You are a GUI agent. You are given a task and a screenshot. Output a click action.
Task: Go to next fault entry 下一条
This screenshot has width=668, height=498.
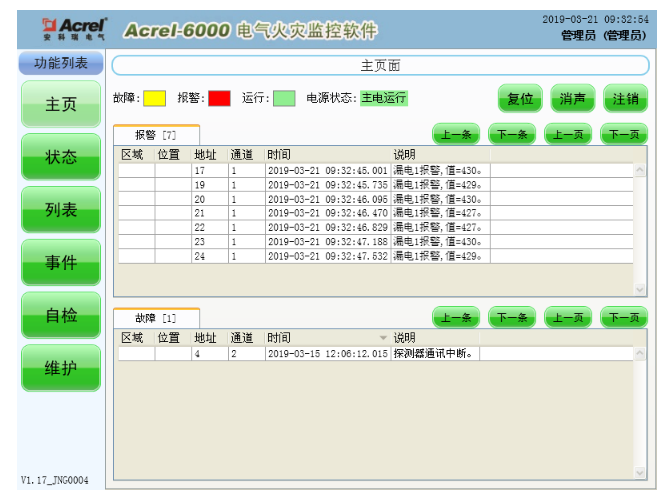point(512,318)
